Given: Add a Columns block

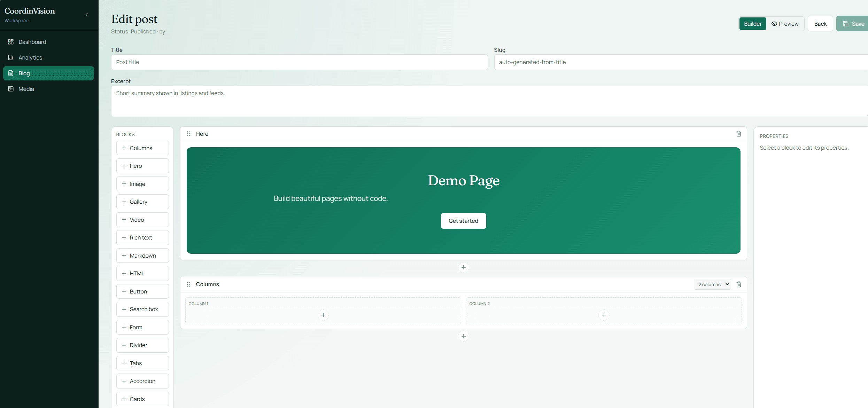Looking at the screenshot, I should (x=142, y=148).
